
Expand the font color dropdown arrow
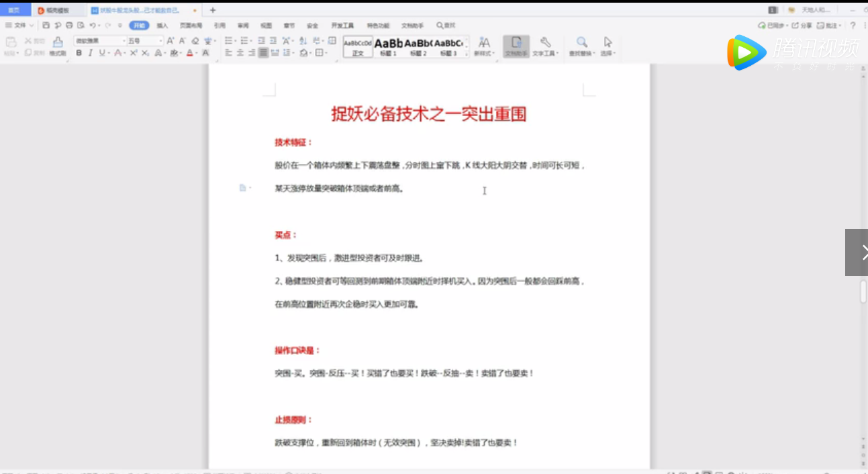tap(197, 52)
